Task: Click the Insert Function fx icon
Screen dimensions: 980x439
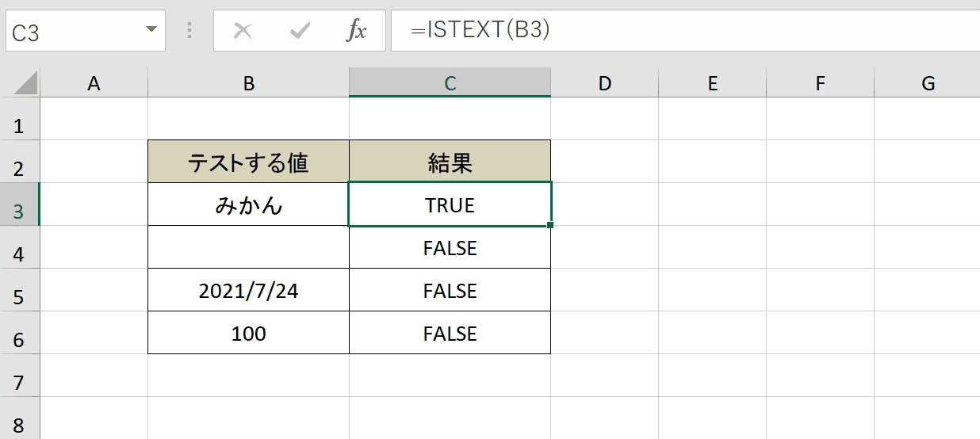Action: point(356,31)
